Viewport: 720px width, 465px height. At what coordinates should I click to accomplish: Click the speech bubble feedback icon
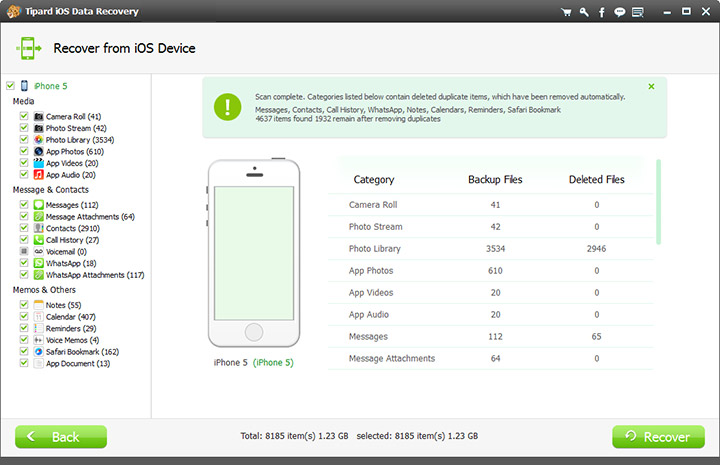(x=619, y=12)
